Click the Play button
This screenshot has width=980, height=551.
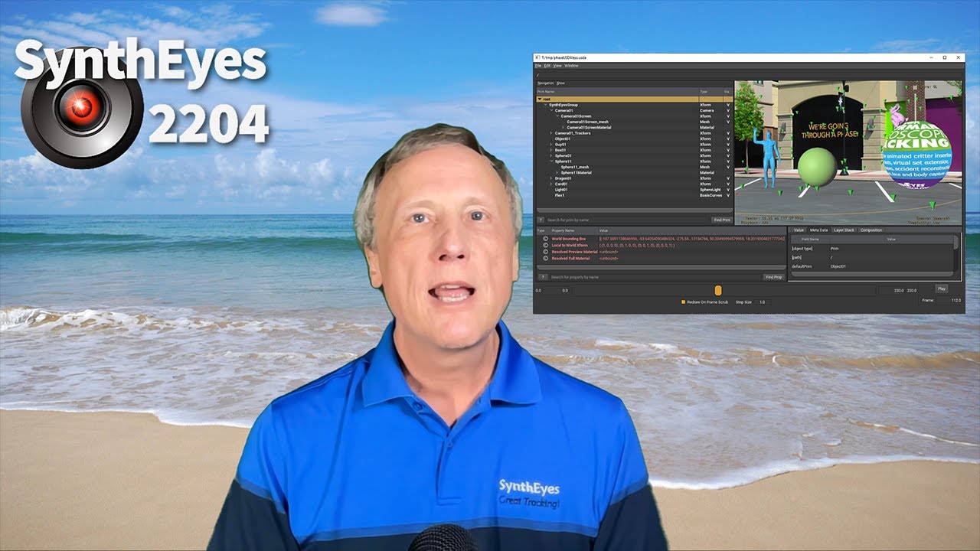(x=942, y=289)
